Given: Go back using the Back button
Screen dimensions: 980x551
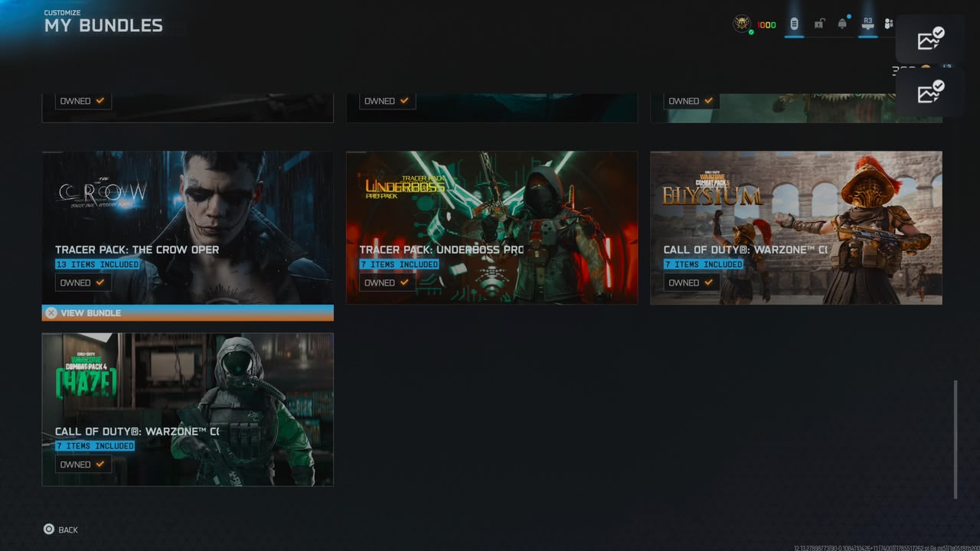Looking at the screenshot, I should (60, 530).
